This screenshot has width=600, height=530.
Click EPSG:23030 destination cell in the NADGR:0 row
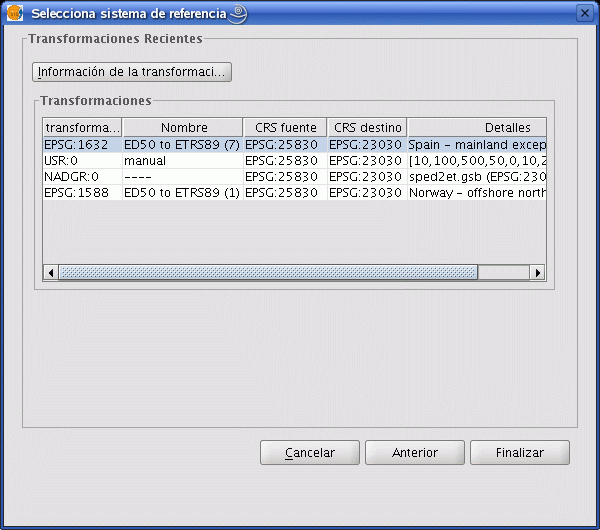coord(367,177)
